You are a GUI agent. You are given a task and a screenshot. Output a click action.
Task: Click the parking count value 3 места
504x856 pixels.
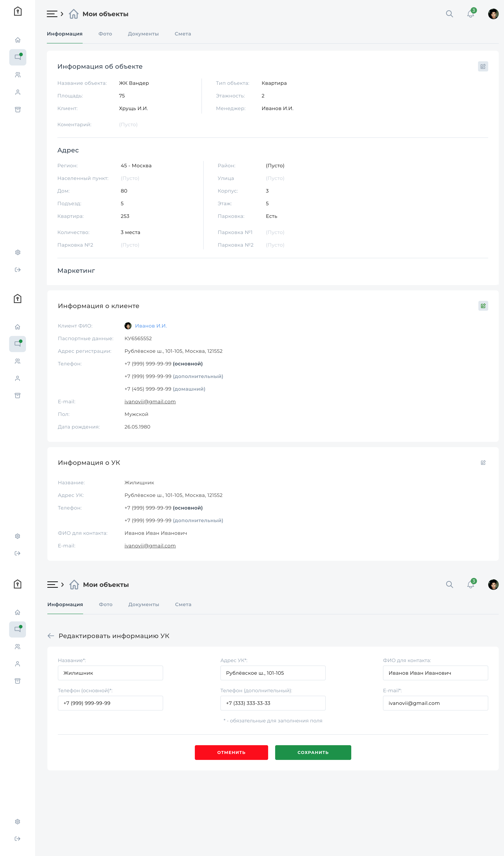(x=130, y=232)
